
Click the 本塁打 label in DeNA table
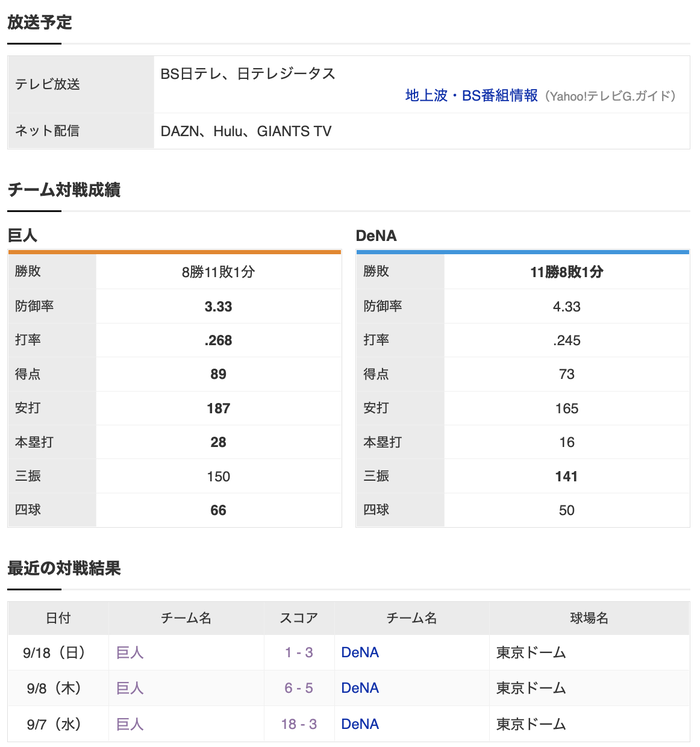[x=382, y=442]
